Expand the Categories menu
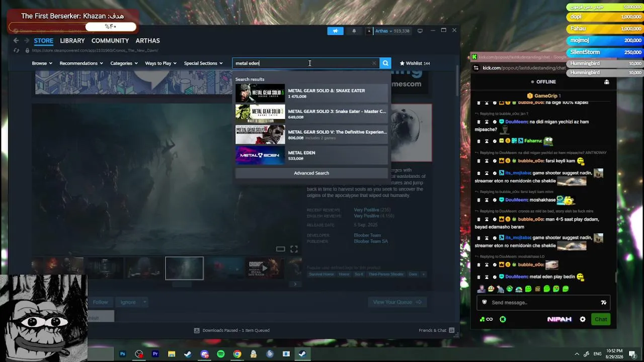Image resolution: width=644 pixels, height=362 pixels. click(x=124, y=63)
